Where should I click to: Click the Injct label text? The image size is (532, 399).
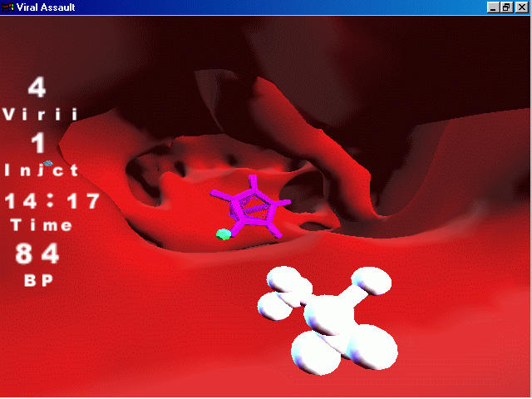[42, 170]
